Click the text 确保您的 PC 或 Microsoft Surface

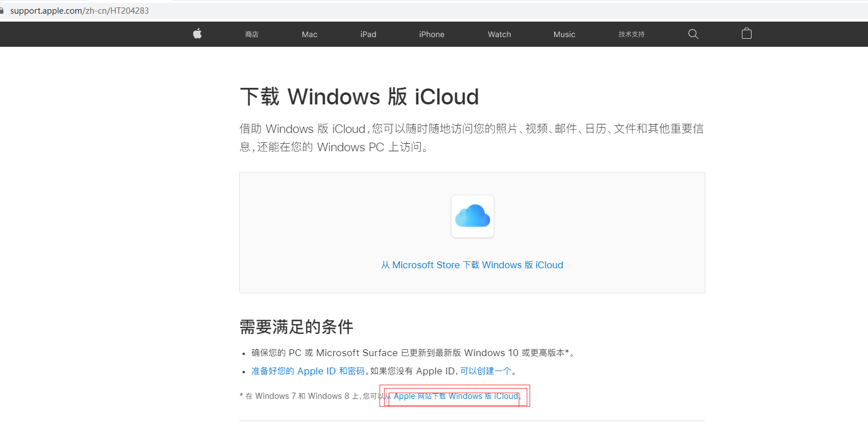click(x=325, y=353)
